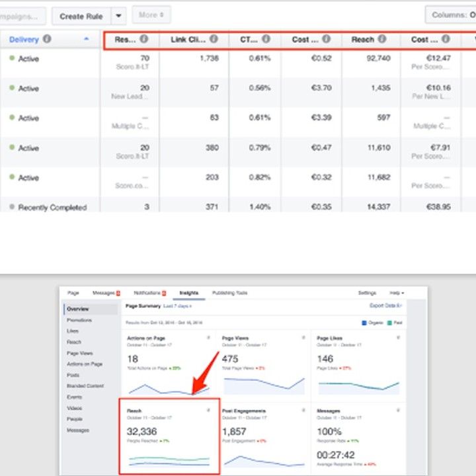Click info icon next to Link Clicks header
Screen dimensions: 476x476
point(214,40)
